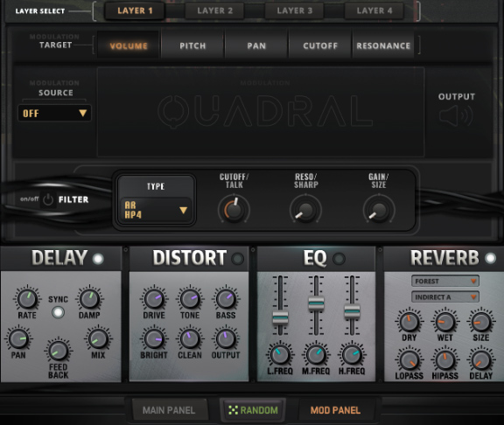
Task: Open the Main Panel
Action: pyautogui.click(x=169, y=410)
